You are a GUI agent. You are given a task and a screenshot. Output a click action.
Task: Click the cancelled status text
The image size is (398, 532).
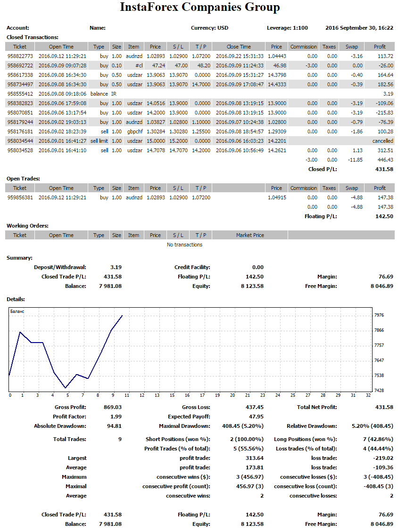[383, 141]
